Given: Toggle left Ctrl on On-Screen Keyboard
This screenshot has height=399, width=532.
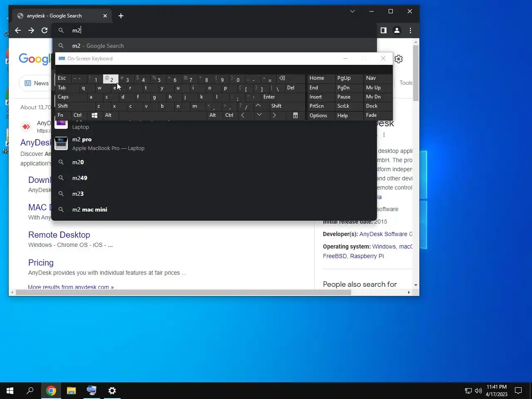Looking at the screenshot, I should pyautogui.click(x=79, y=115).
